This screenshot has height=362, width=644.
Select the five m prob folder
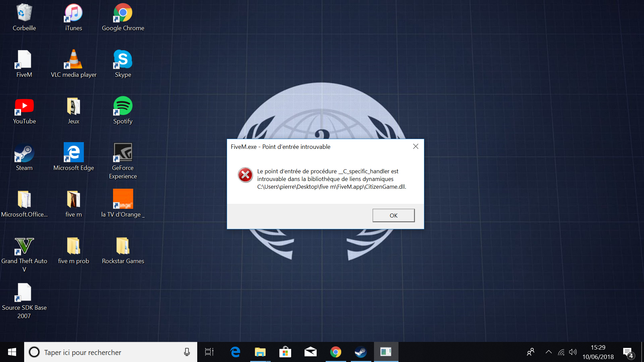[73, 250]
